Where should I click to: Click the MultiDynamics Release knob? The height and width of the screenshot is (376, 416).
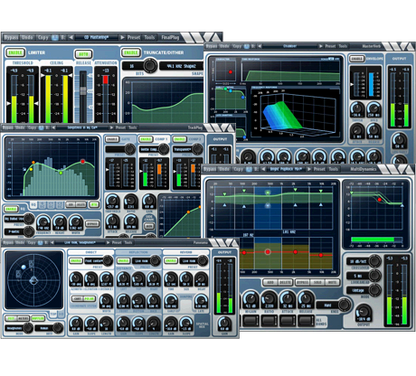305,299
